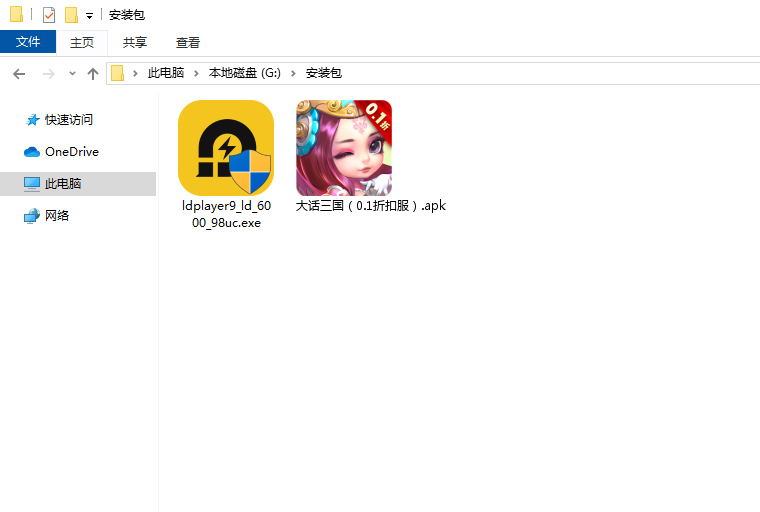Go up one folder level

pyautogui.click(x=93, y=73)
